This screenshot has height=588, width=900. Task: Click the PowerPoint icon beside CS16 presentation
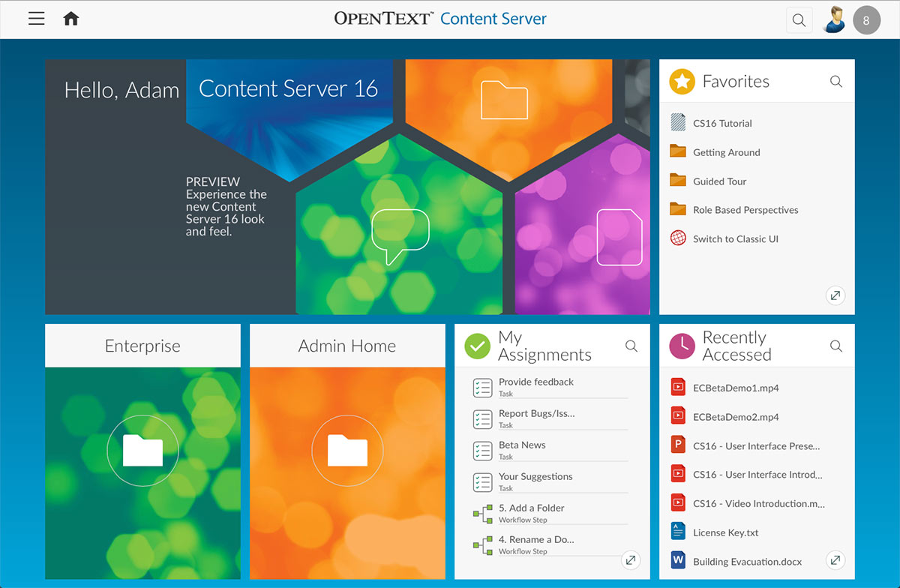678,445
